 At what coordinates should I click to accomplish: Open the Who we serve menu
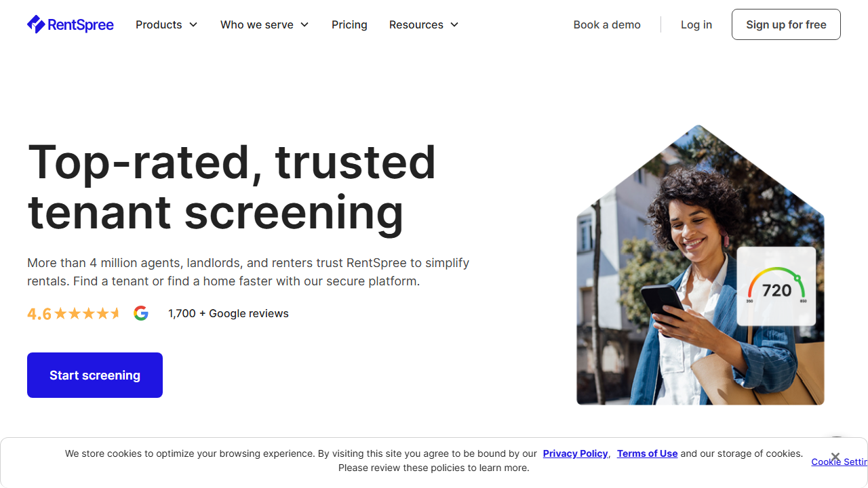(264, 24)
